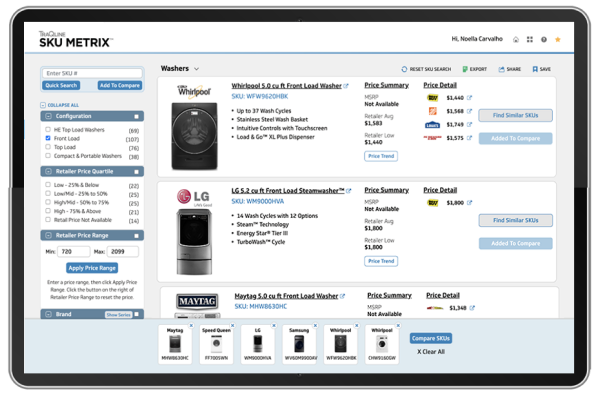Check HE Top Load Washers filter
Image resolution: width=600 pixels, height=400 pixels.
[48, 129]
